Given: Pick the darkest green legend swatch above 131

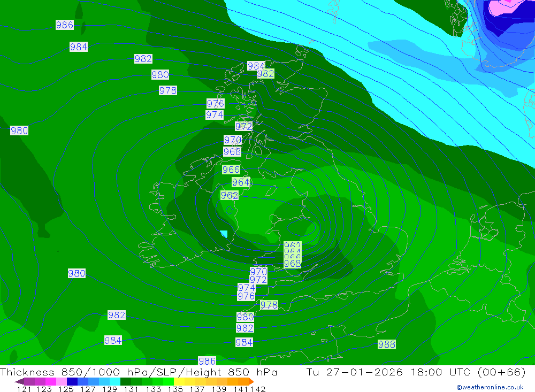Looking at the screenshot, I should click(126, 381).
